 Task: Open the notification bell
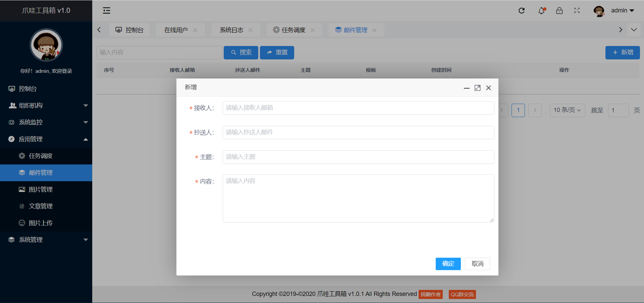(542, 11)
